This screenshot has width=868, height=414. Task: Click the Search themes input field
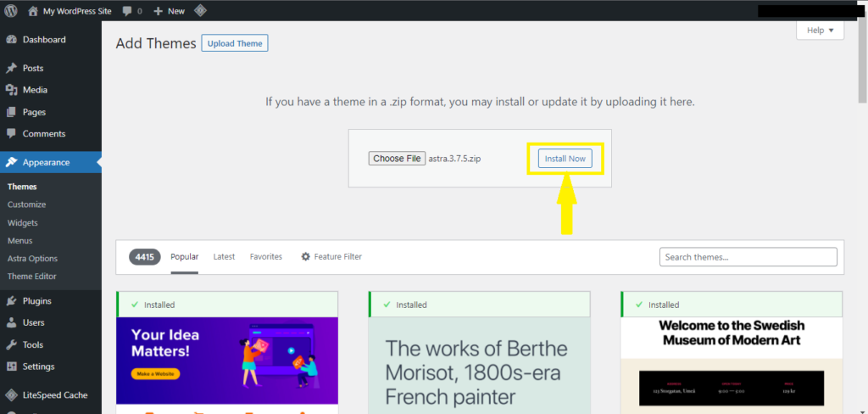[748, 257]
